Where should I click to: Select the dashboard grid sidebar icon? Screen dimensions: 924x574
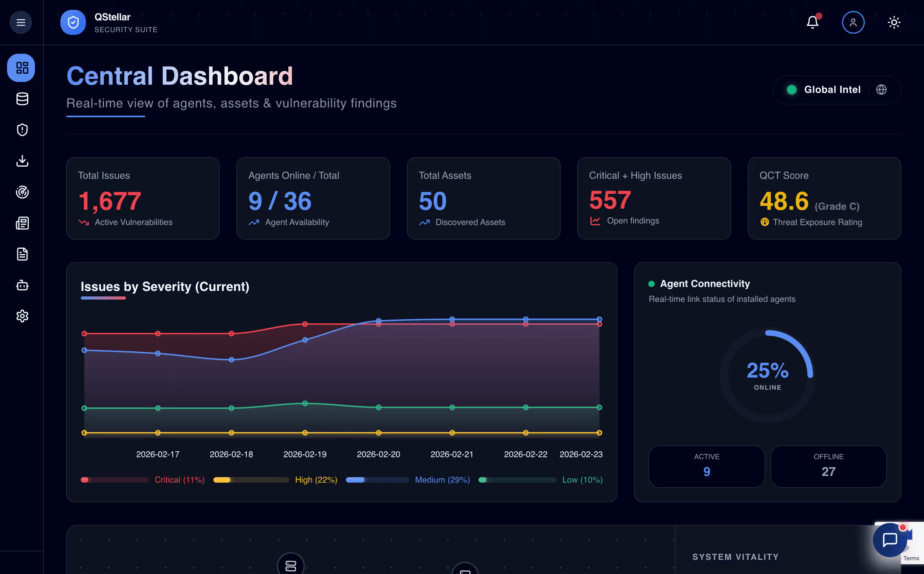pos(22,68)
